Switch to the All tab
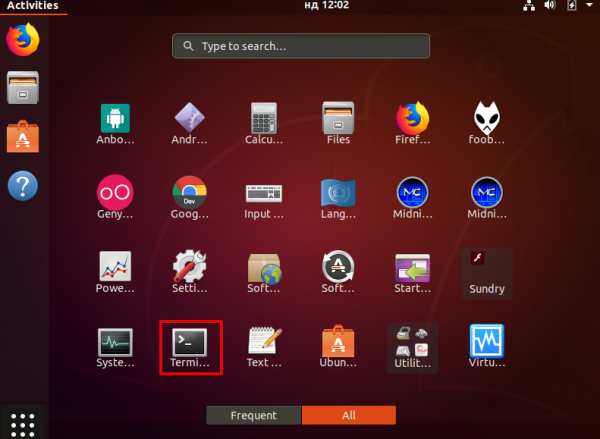Image resolution: width=600 pixels, height=439 pixels. point(349,415)
